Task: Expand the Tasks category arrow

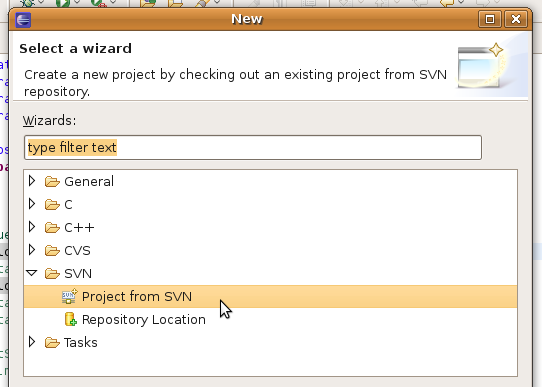Action: click(x=32, y=342)
